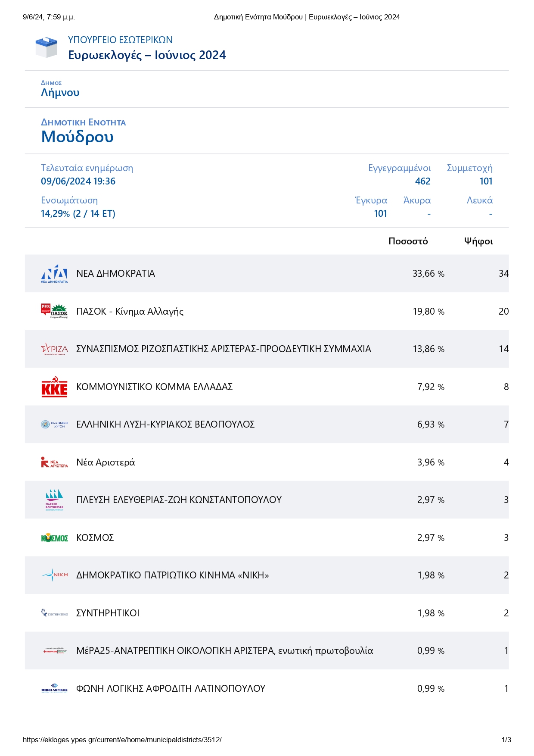
Task: Click the ΣΥΡΙΖΑ party logo
Action: pos(54,349)
